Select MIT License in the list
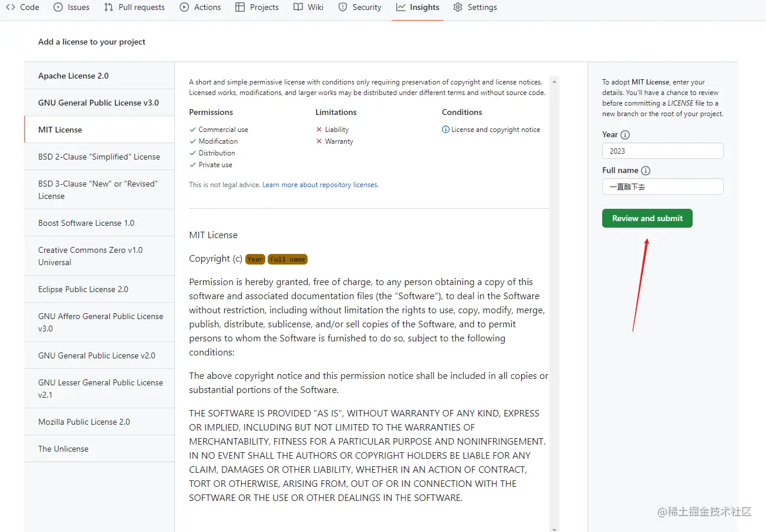766x532 pixels. (99, 130)
